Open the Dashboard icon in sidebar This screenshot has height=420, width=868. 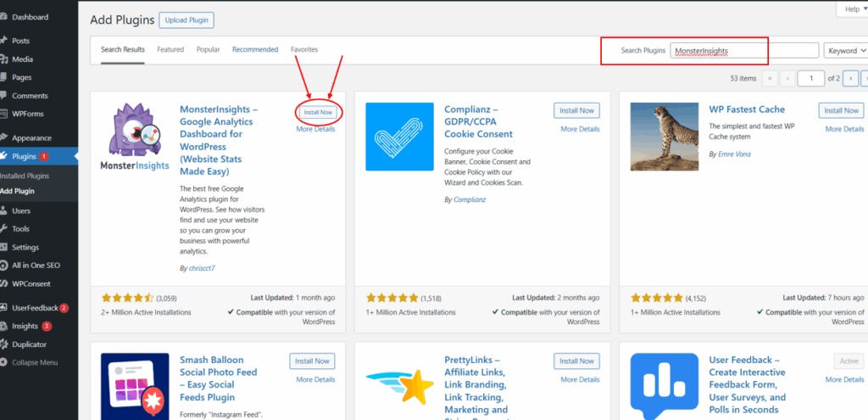[3, 17]
